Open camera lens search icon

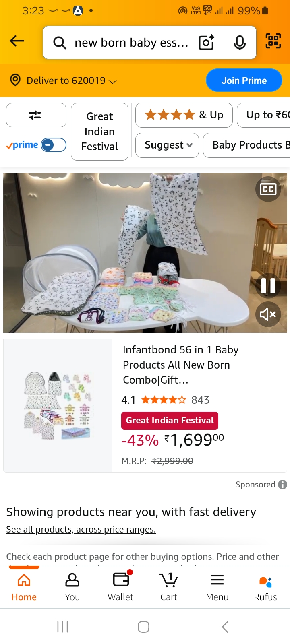(207, 42)
